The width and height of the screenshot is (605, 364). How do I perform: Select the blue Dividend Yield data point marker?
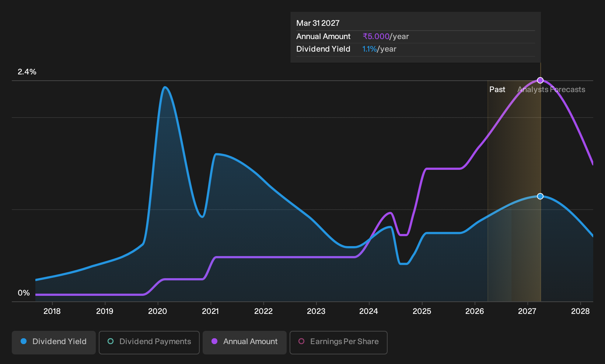pos(540,196)
